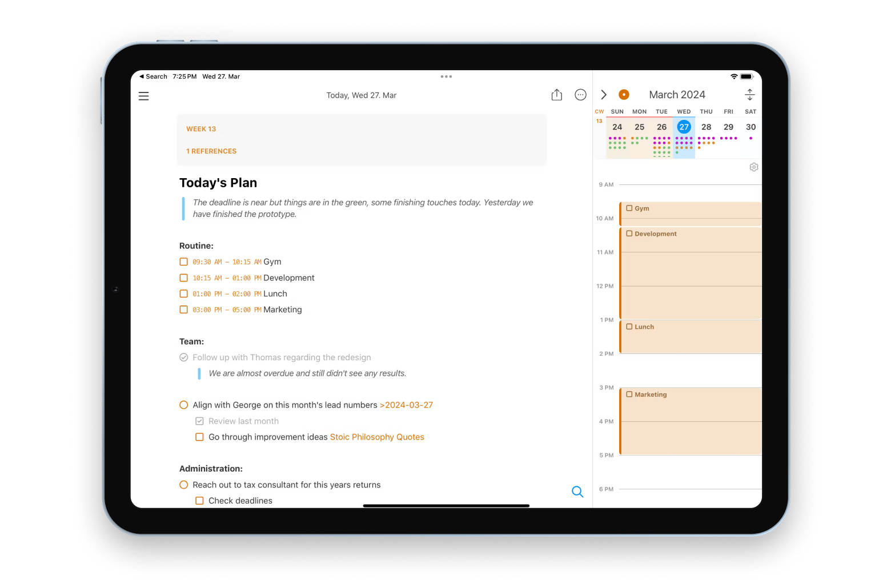Viewport: 891px width, 588px height.
Task: Complete Reach out to tax consultant circle
Action: (x=184, y=485)
